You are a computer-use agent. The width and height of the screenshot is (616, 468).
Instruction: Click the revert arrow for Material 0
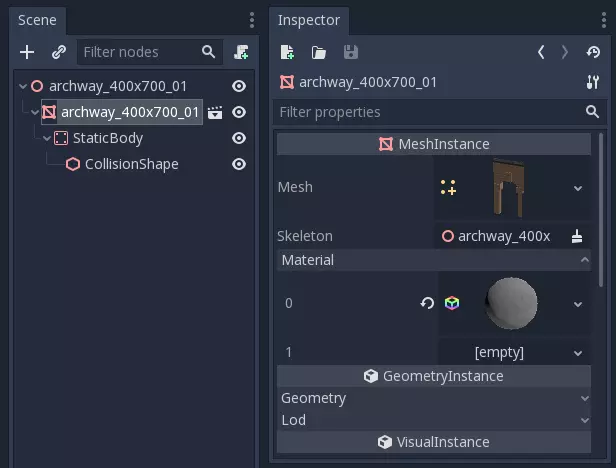pos(427,303)
